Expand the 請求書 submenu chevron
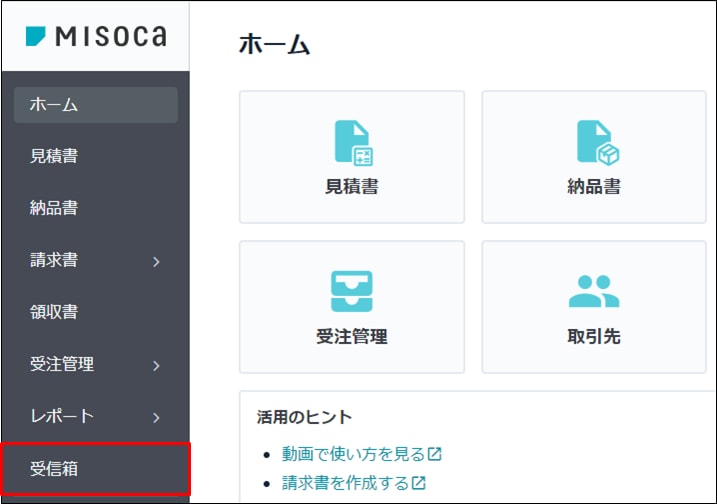The image size is (717, 504). coord(156,262)
